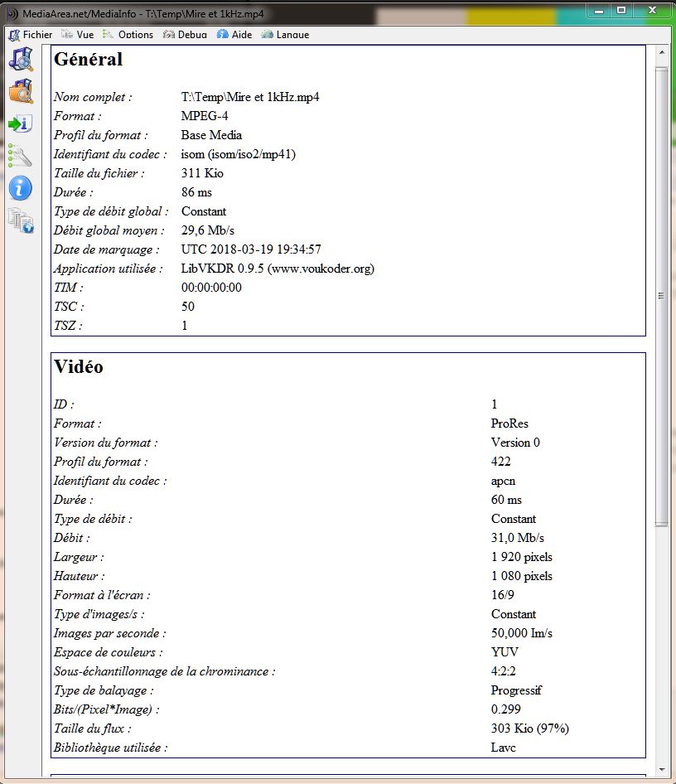Click the TIM value '00:00:00:00'
676x784 pixels.
[x=211, y=288]
